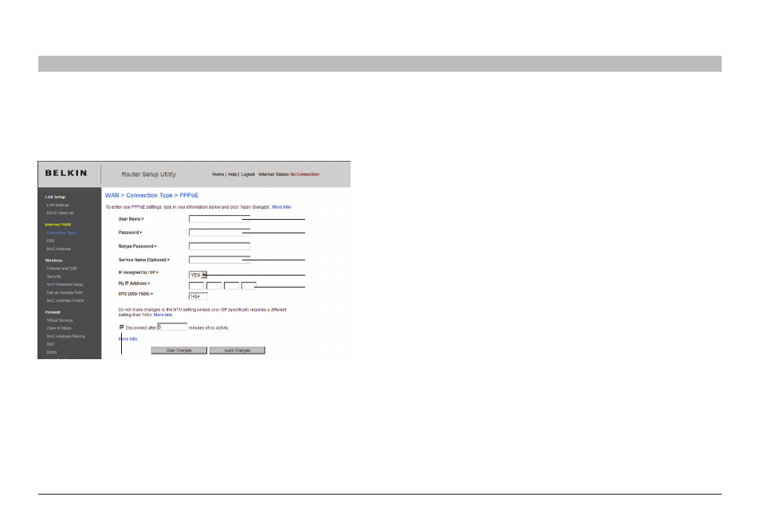Select the Internet WAN sidebar heading
760x532 pixels.
click(57, 225)
